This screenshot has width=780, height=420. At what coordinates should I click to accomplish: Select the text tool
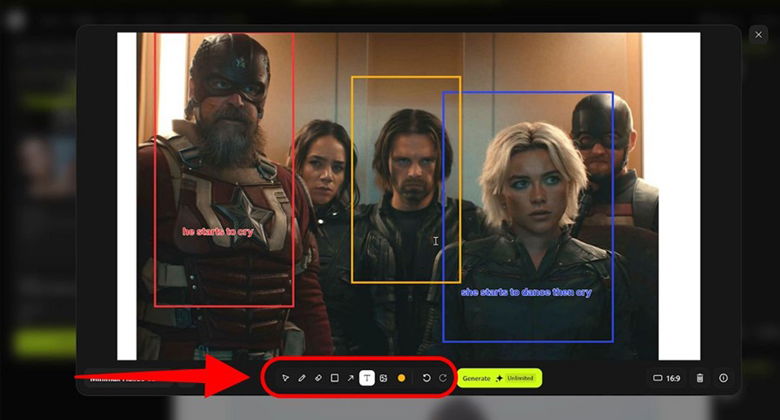point(367,378)
